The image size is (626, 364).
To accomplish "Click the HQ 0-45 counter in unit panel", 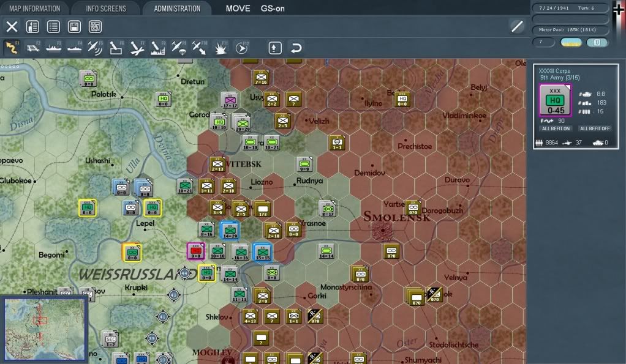I will point(556,100).
